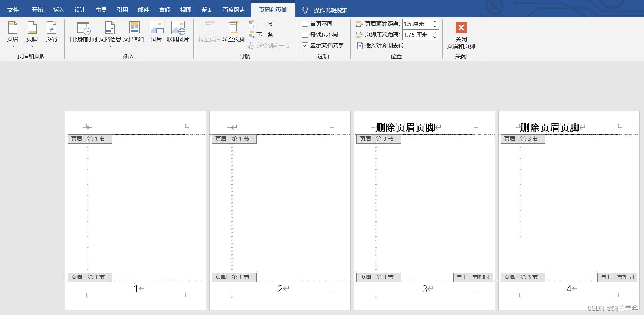Switch to the 开始 tab
The width and height of the screenshot is (644, 315).
click(37, 10)
